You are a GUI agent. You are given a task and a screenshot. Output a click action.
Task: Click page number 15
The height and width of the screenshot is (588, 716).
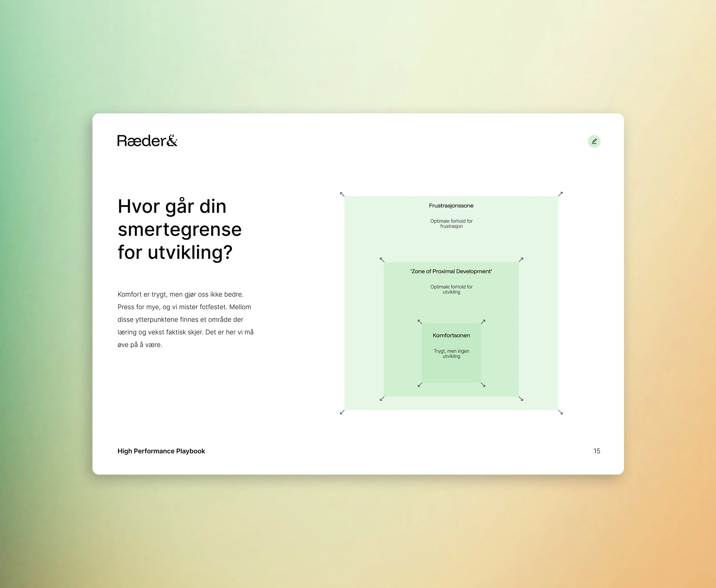click(x=597, y=451)
